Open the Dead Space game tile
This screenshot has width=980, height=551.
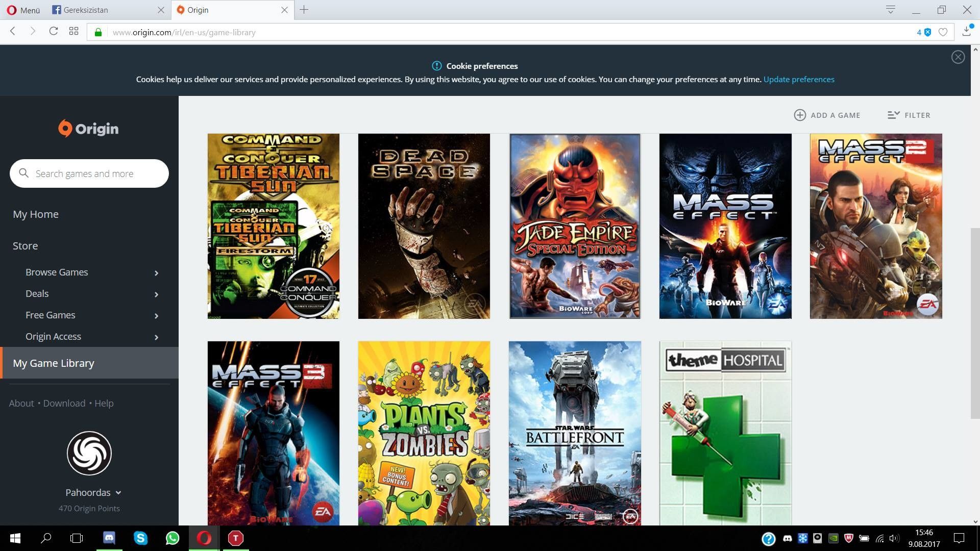[x=424, y=227]
